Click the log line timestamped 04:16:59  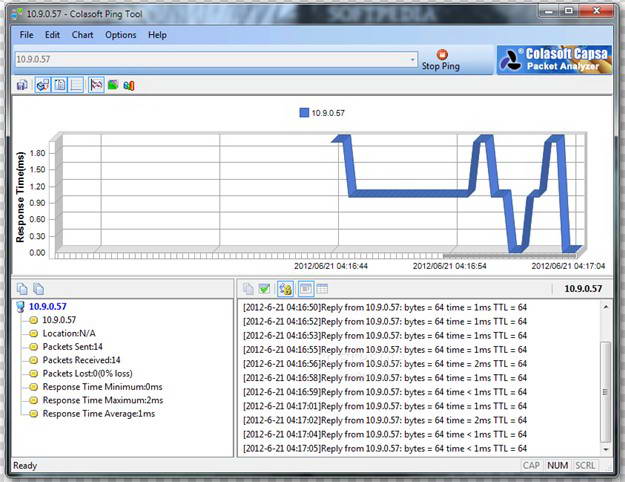[385, 392]
